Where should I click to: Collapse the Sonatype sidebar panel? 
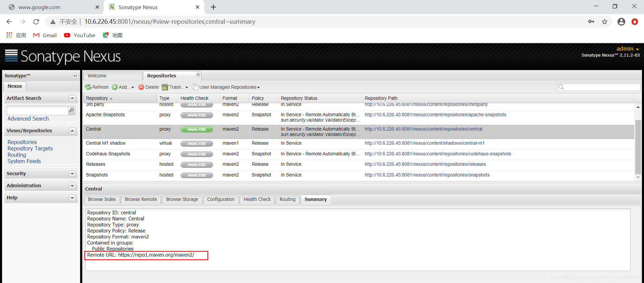[75, 76]
